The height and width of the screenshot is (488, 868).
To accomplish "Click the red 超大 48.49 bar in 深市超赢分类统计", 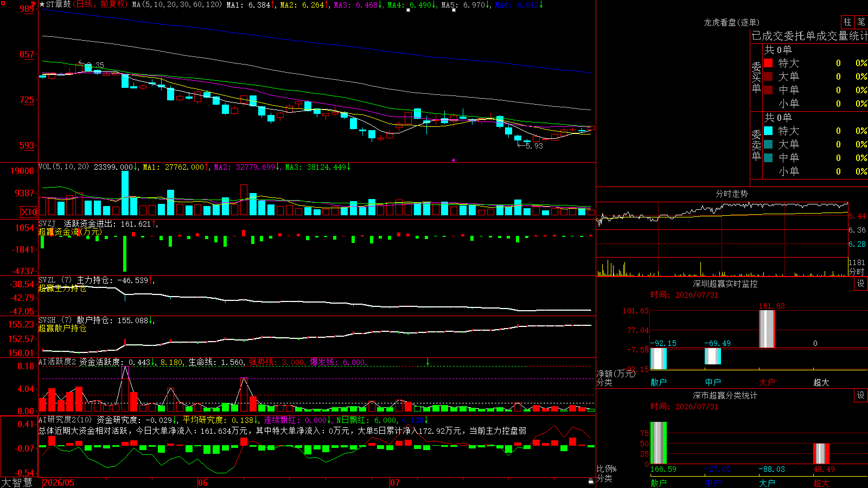I will [x=821, y=453].
